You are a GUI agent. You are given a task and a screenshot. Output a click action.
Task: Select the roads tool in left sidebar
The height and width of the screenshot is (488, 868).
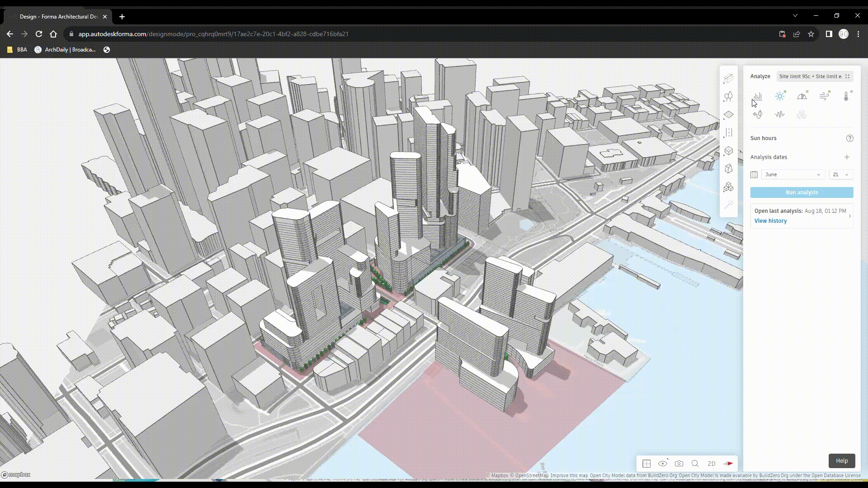(728, 133)
